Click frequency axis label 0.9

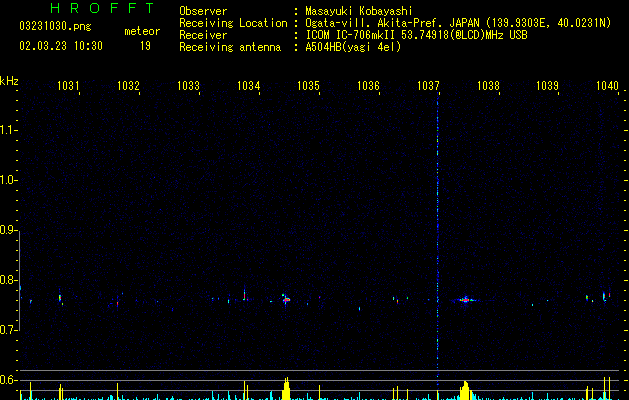[x=8, y=230]
